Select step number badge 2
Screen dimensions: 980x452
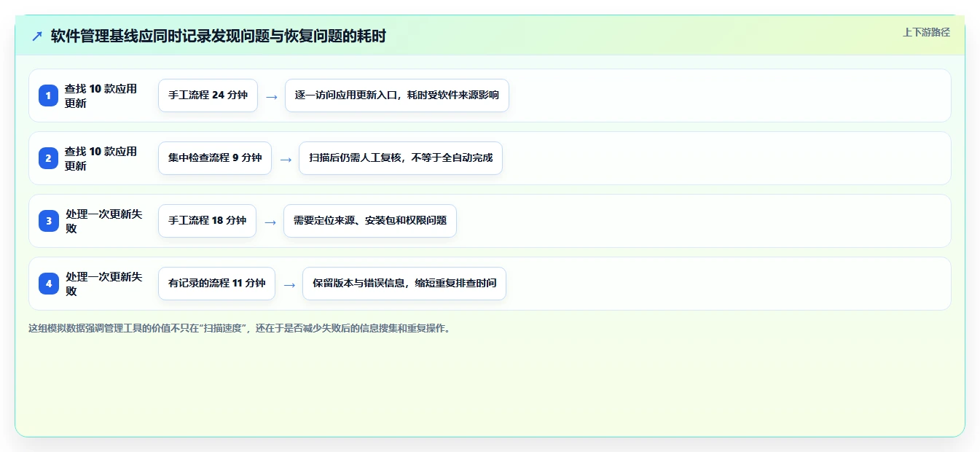[49, 158]
